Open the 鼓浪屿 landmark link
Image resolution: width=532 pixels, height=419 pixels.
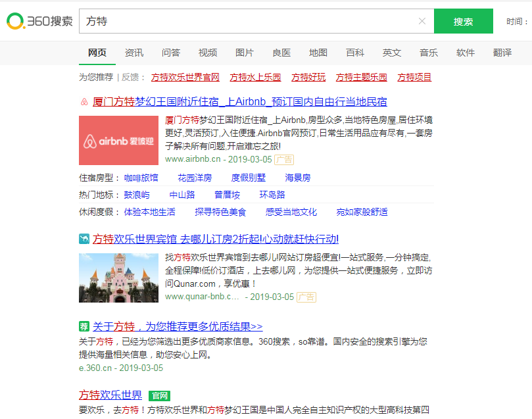(x=137, y=195)
